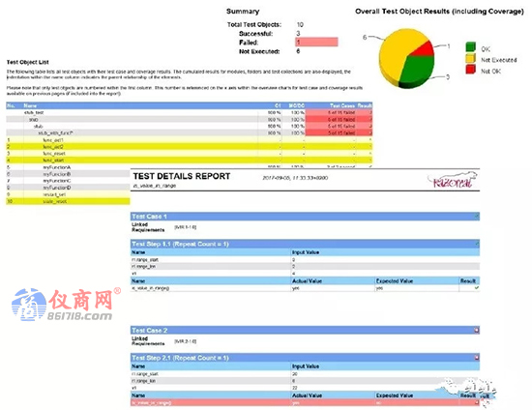The image size is (532, 410).
Task: Click the red failed result row at the bottom
Action: 305,402
